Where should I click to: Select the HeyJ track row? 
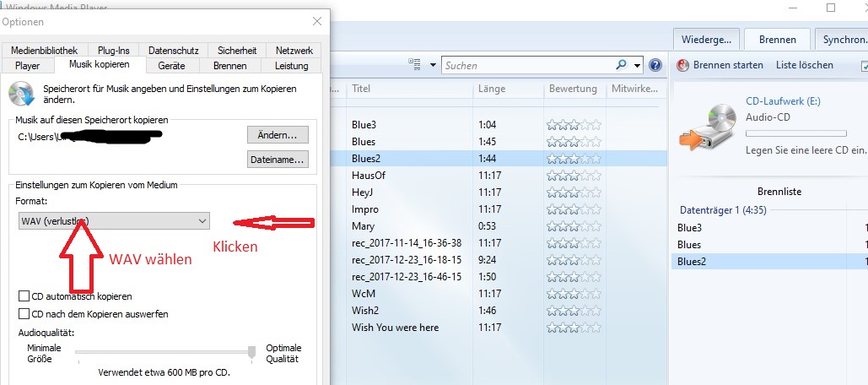(x=499, y=192)
